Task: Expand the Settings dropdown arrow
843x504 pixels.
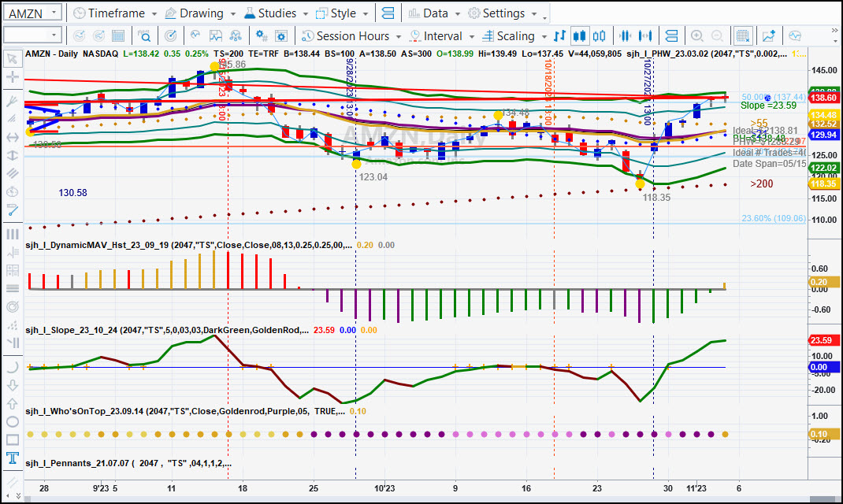Action: (534, 14)
